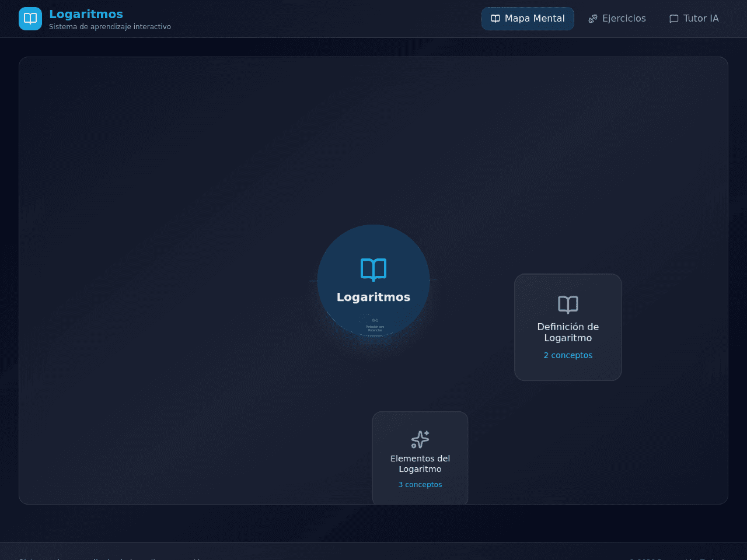The height and width of the screenshot is (560, 747).
Task: Click the dumbbell icon beside Ejercicios
Action: point(593,19)
